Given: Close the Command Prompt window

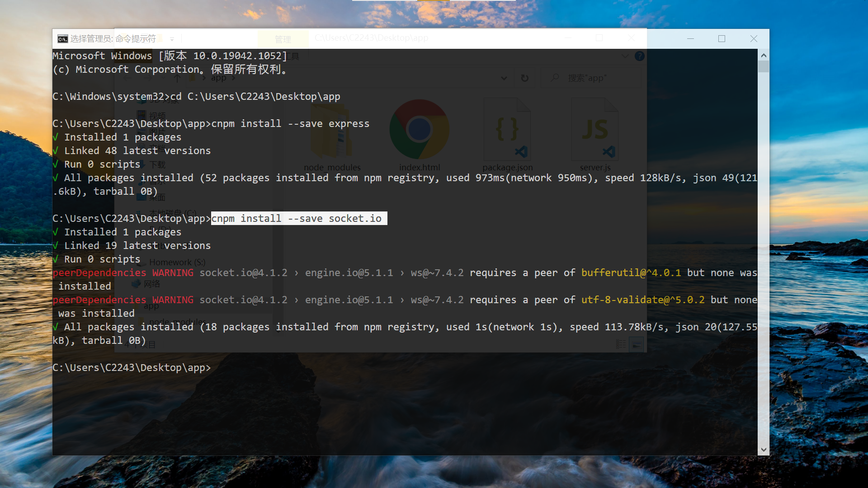Looking at the screenshot, I should coord(753,39).
